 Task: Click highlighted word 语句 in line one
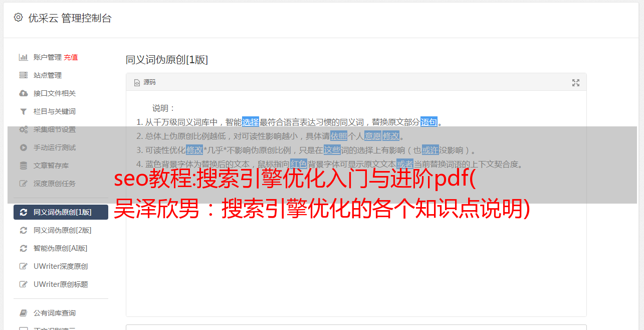click(428, 122)
